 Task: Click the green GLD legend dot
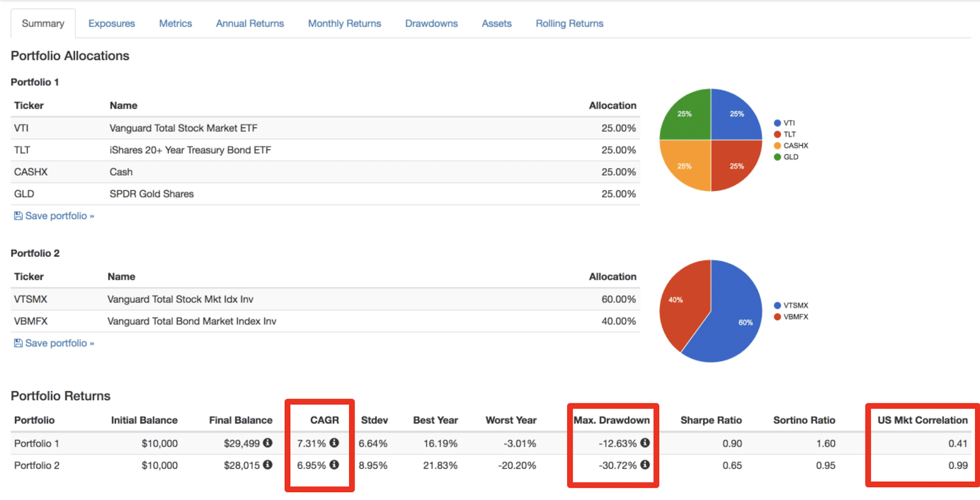click(x=777, y=157)
